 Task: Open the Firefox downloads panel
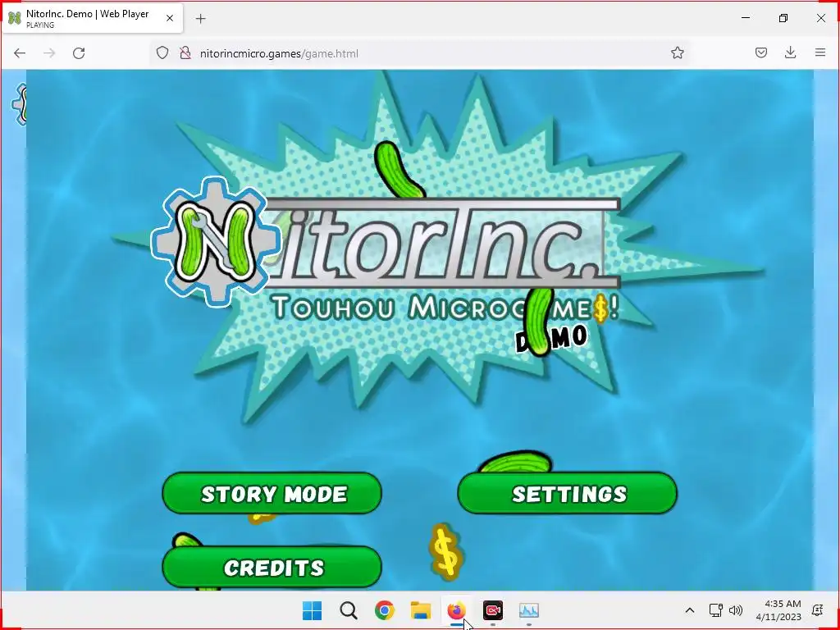[x=790, y=53]
